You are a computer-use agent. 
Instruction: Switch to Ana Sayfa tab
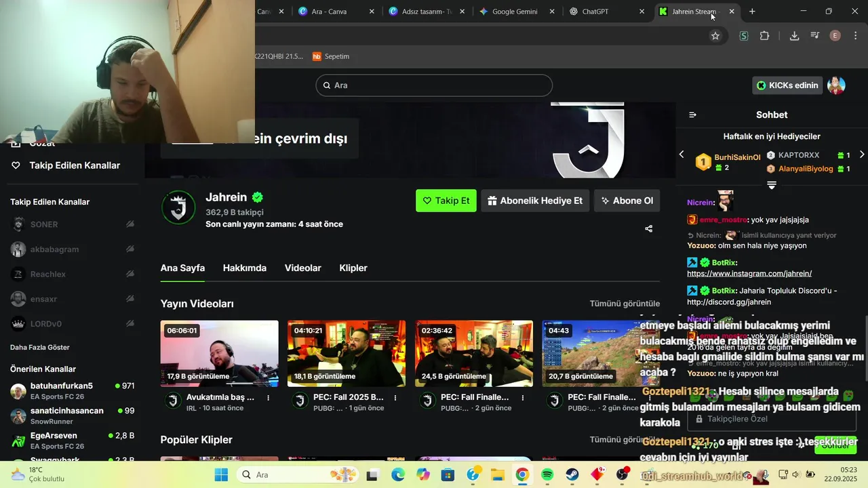click(x=182, y=268)
